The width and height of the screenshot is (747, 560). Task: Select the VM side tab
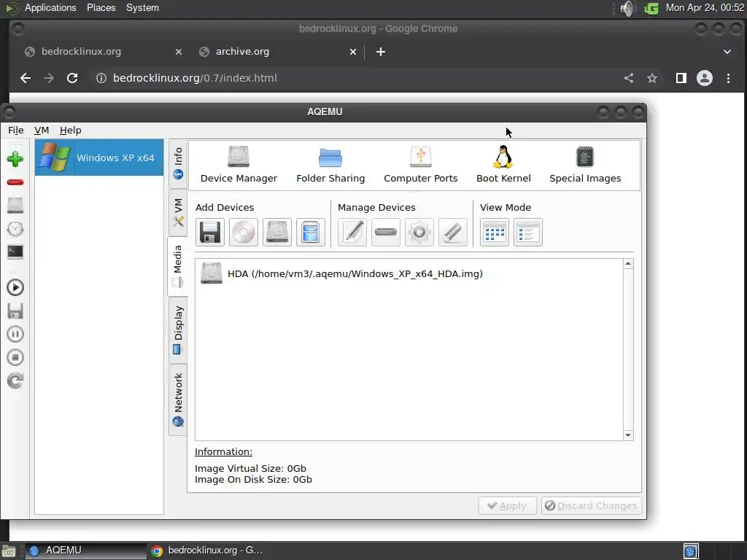(178, 212)
